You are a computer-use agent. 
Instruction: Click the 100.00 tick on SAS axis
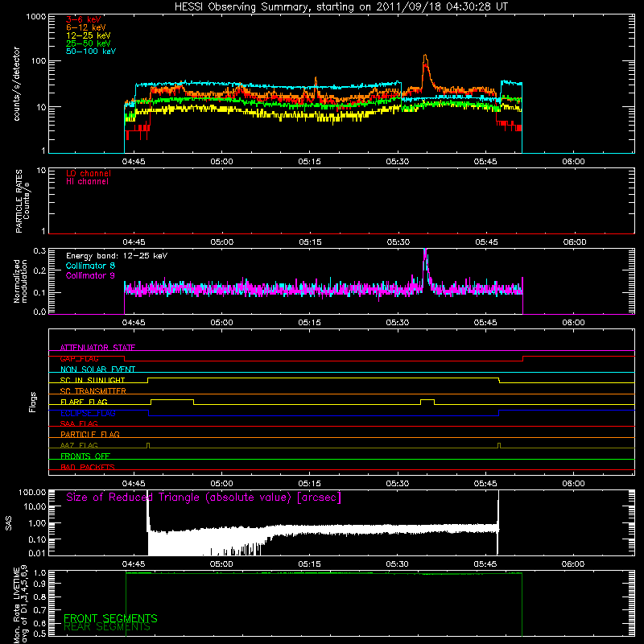point(32,493)
